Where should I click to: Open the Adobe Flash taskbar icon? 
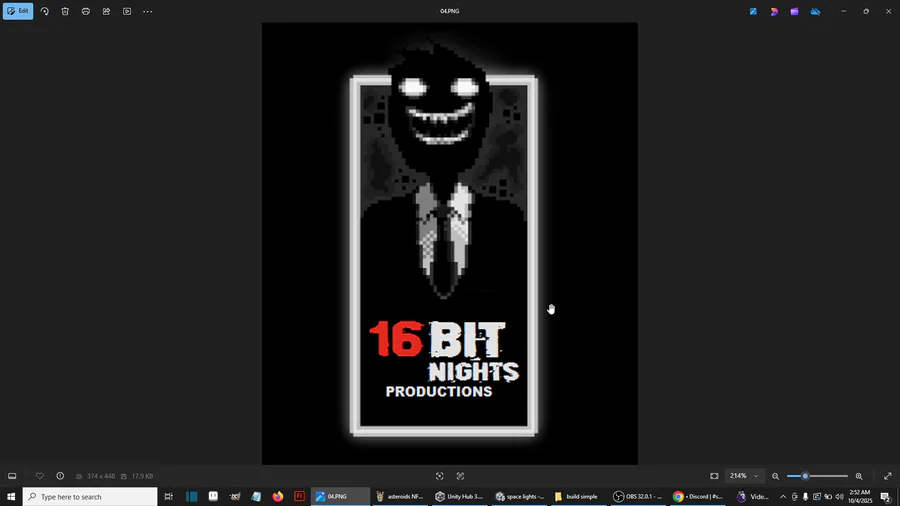point(299,497)
